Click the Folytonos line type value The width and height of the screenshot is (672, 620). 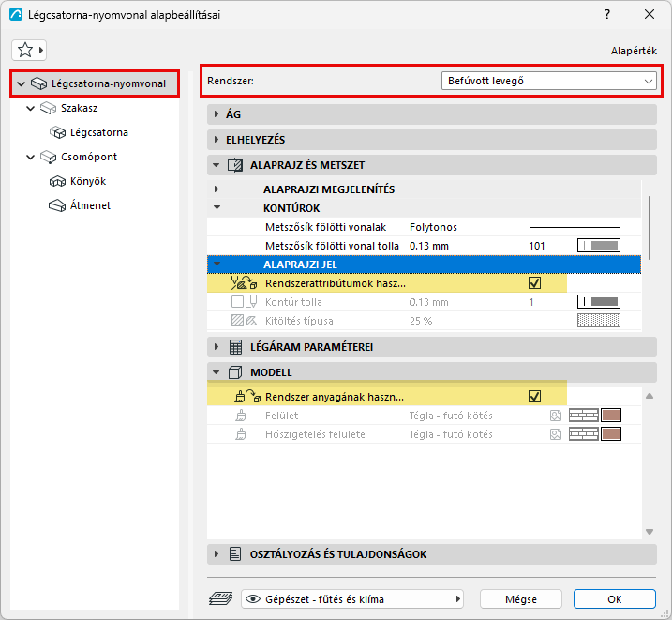coord(433,227)
